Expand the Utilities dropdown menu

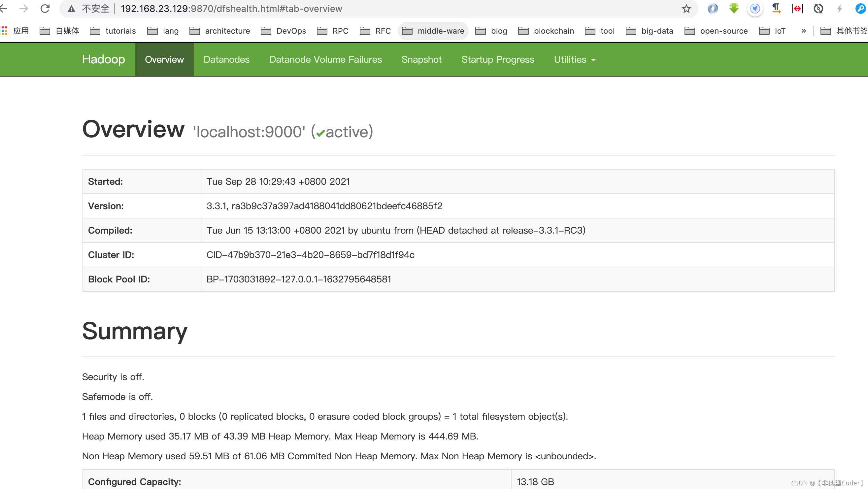575,60
